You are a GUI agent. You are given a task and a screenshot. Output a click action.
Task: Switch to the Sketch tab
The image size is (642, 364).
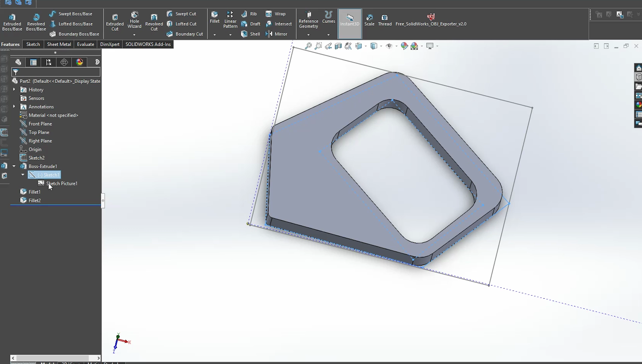pos(33,44)
